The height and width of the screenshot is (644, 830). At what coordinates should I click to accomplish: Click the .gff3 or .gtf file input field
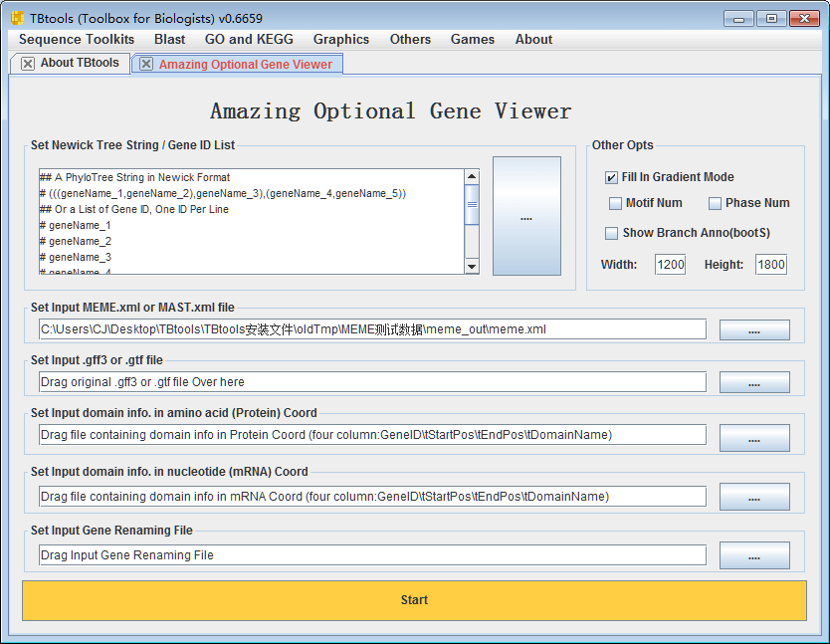tap(372, 382)
